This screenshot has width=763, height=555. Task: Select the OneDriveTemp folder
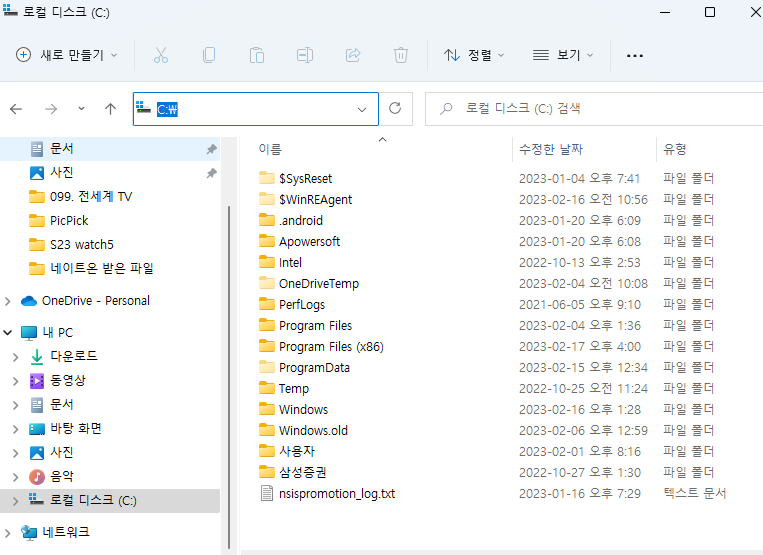pyautogui.click(x=309, y=284)
